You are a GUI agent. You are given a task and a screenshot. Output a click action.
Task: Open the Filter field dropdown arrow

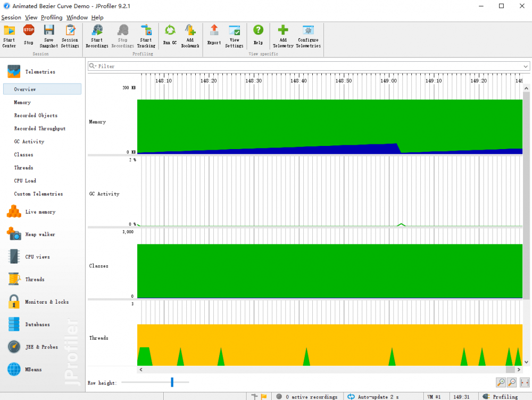[526, 67]
